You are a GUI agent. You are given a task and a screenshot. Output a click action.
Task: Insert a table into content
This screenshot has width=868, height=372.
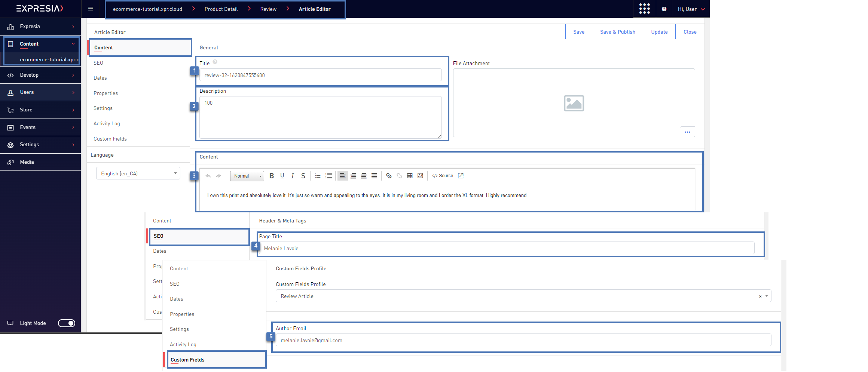coord(410,176)
